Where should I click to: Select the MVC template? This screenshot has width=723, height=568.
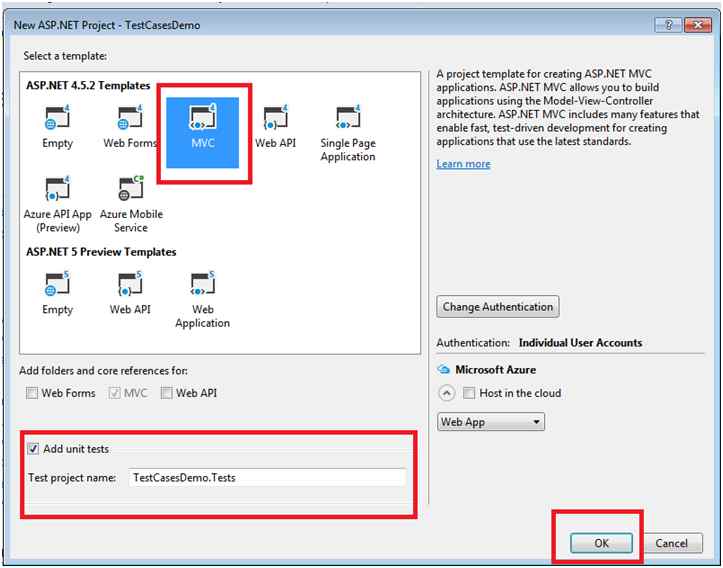202,132
